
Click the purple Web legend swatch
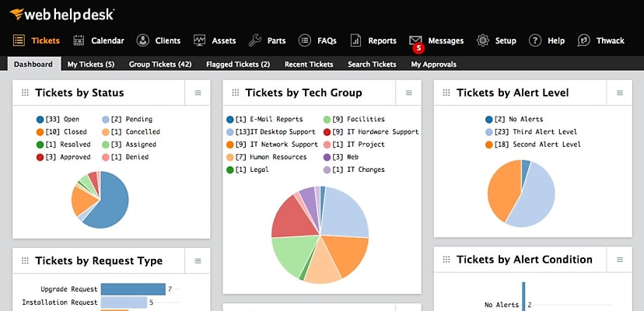pyautogui.click(x=327, y=157)
